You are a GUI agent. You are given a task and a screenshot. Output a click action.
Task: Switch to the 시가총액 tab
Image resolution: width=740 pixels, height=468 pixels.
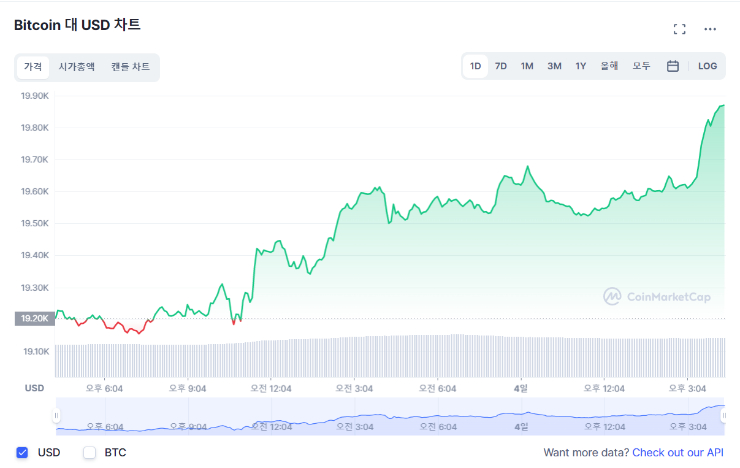pyautogui.click(x=77, y=66)
